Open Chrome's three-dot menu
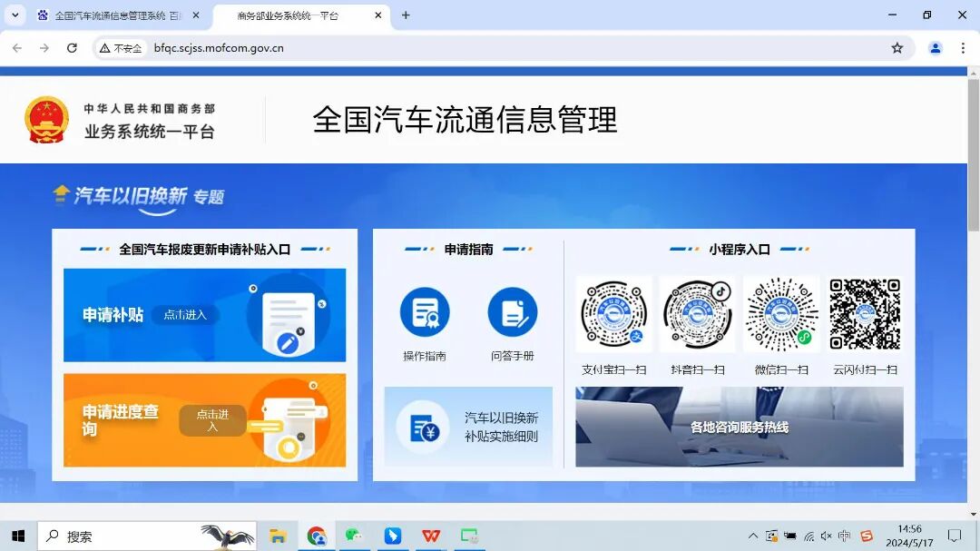 963,47
